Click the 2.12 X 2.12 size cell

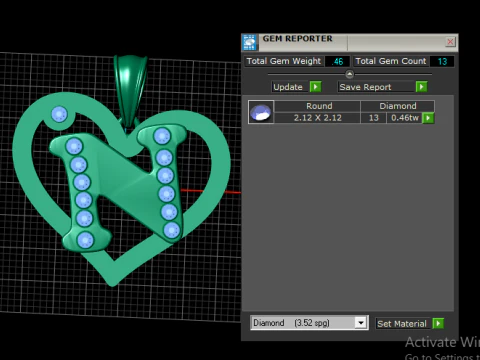[x=318, y=118]
